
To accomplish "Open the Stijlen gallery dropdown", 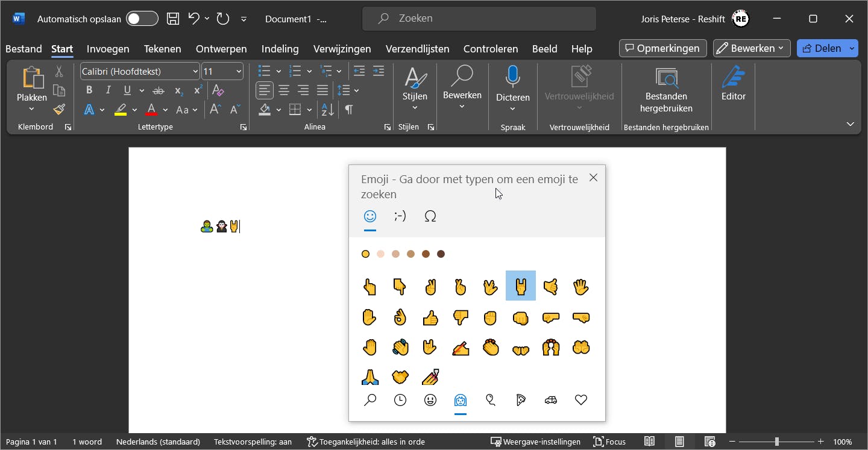I will [415, 108].
